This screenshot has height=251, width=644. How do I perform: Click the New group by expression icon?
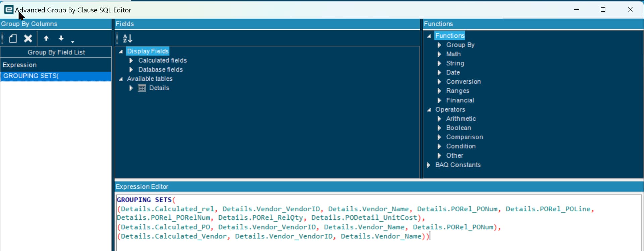point(13,38)
